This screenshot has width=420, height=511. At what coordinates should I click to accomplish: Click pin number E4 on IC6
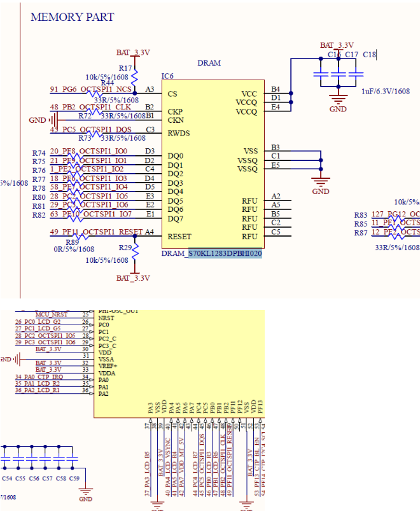[276, 107]
